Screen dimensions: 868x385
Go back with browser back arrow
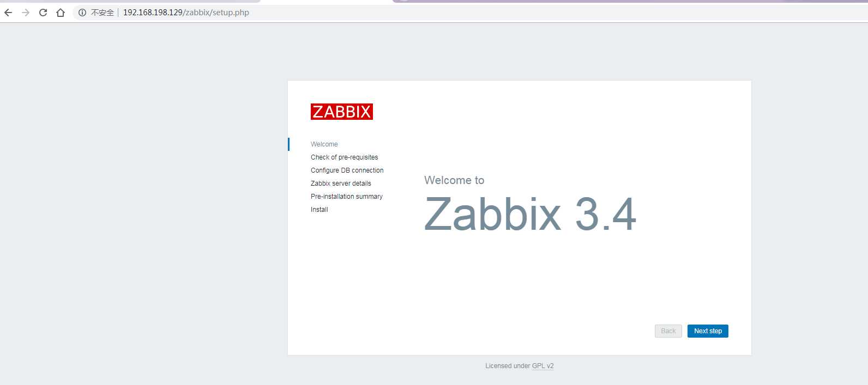coord(8,13)
